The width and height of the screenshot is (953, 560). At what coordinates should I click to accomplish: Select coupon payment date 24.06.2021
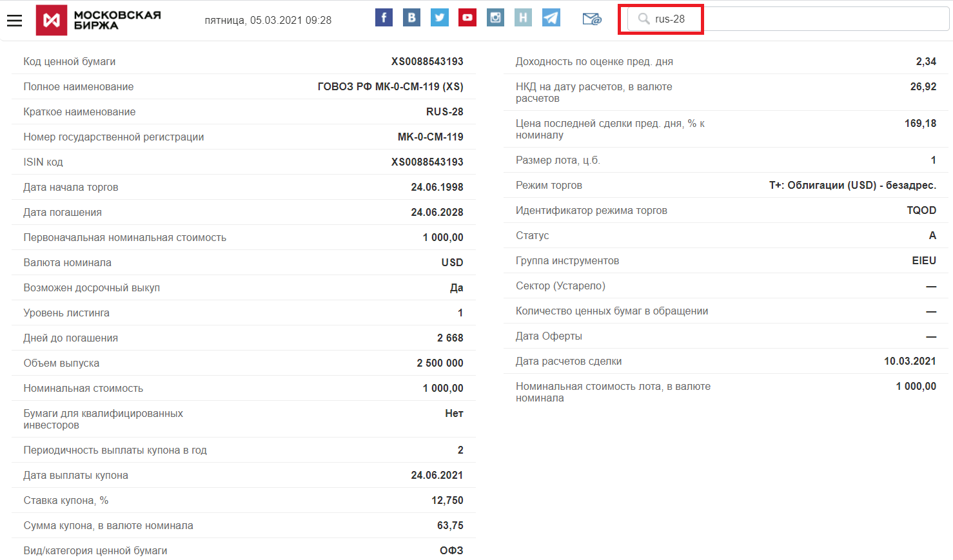pos(437,475)
